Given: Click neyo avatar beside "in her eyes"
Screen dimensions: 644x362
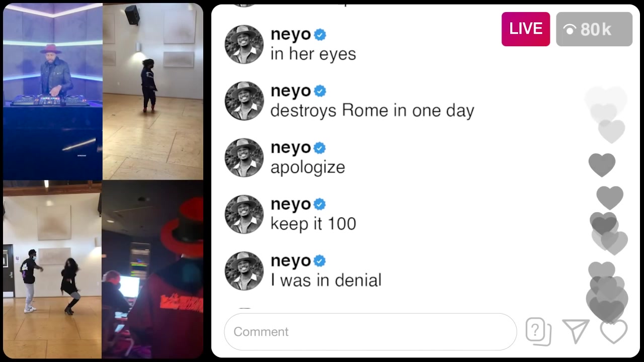Looking at the screenshot, I should [x=244, y=44].
